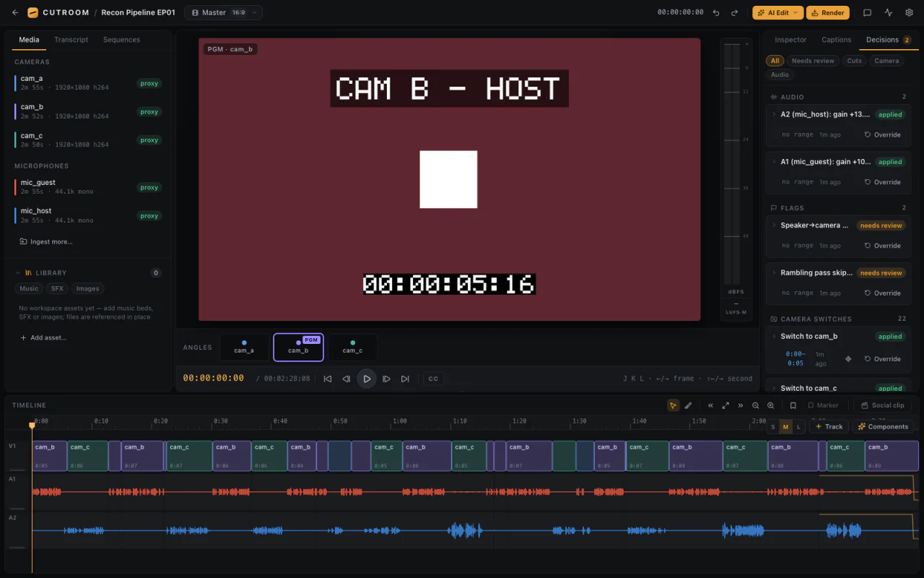924x578 pixels.
Task: Open the Master 16:9 sequence dropdown
Action: [223, 12]
